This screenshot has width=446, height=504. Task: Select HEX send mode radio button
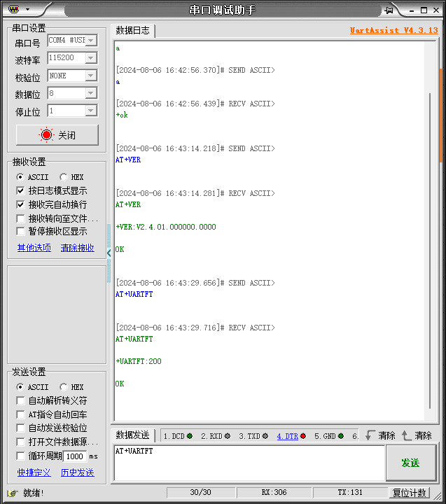point(63,387)
